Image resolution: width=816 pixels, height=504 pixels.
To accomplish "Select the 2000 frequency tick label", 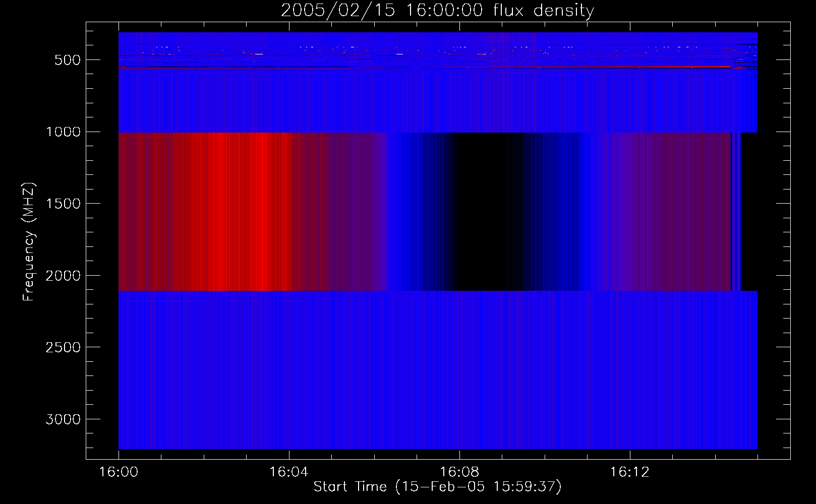I will tap(63, 276).
